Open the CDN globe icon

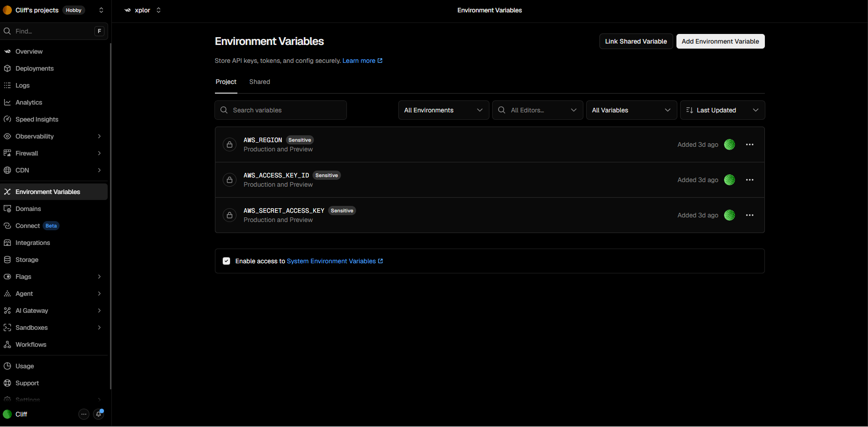click(x=7, y=170)
